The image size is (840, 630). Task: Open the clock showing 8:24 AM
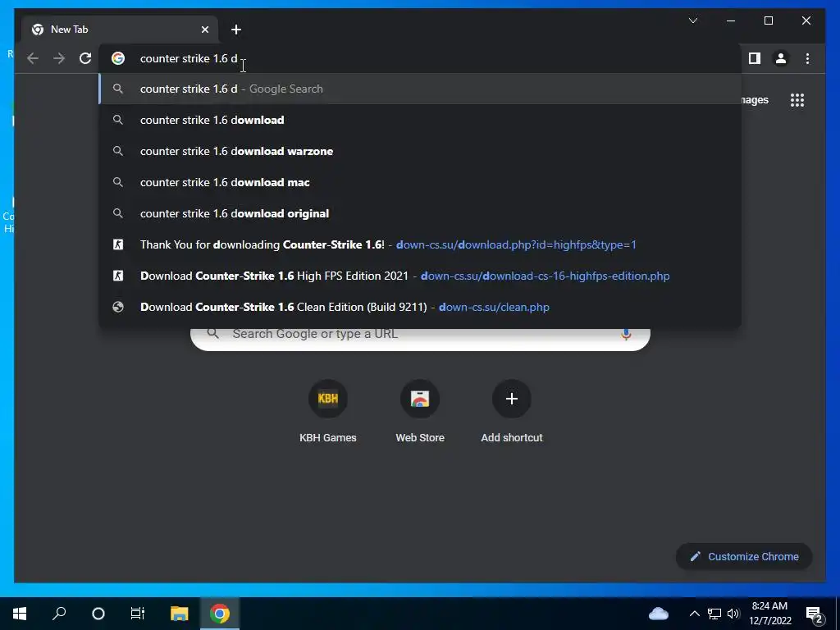(x=769, y=614)
